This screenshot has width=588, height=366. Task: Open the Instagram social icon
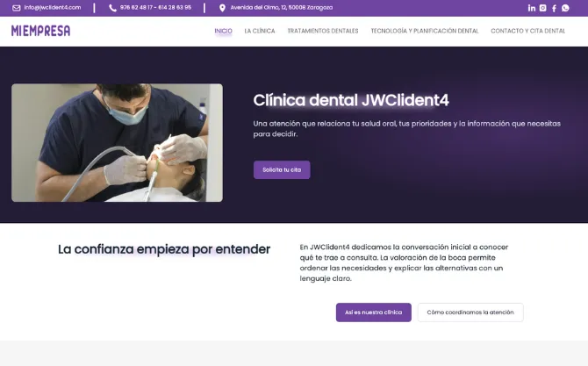click(542, 8)
